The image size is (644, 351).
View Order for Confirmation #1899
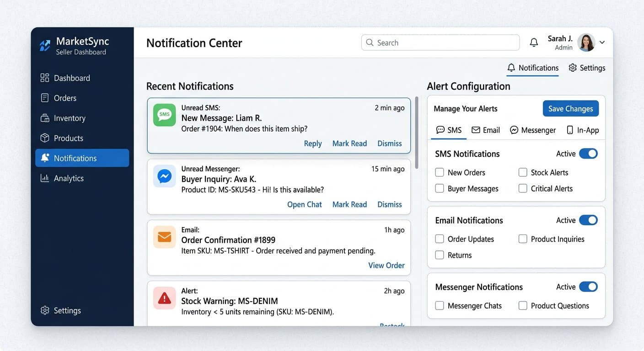(x=386, y=266)
